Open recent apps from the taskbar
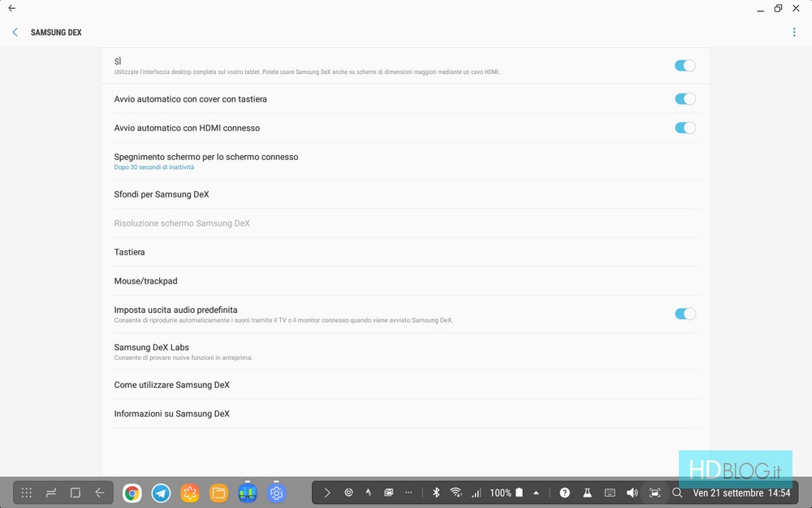The height and width of the screenshot is (508, 812). click(50, 493)
